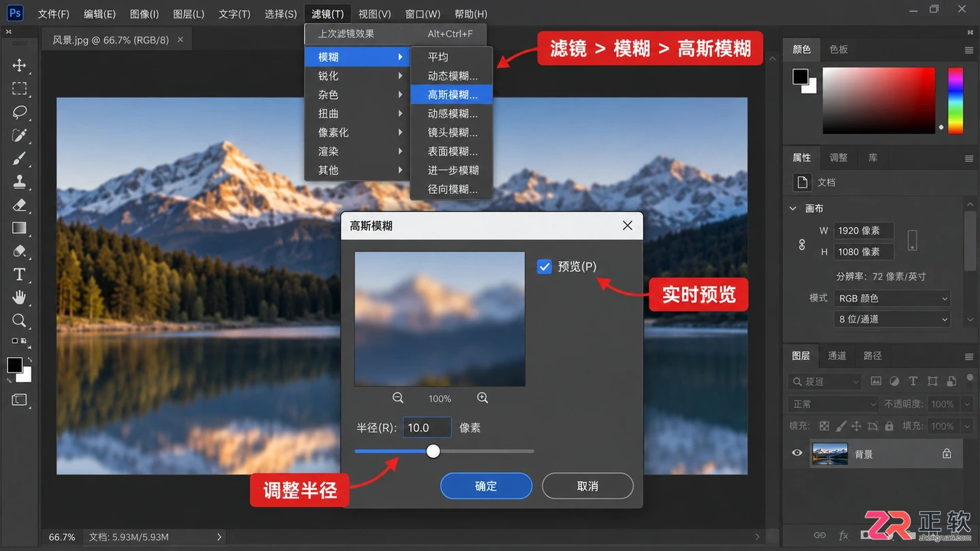This screenshot has width=980, height=551.
Task: Select the Hand tool
Action: pos(19,297)
